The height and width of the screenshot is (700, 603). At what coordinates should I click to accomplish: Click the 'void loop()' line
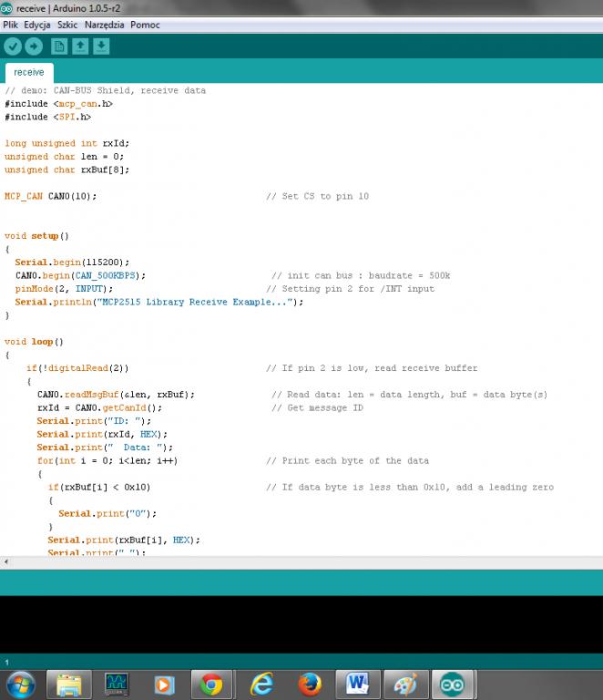34,342
